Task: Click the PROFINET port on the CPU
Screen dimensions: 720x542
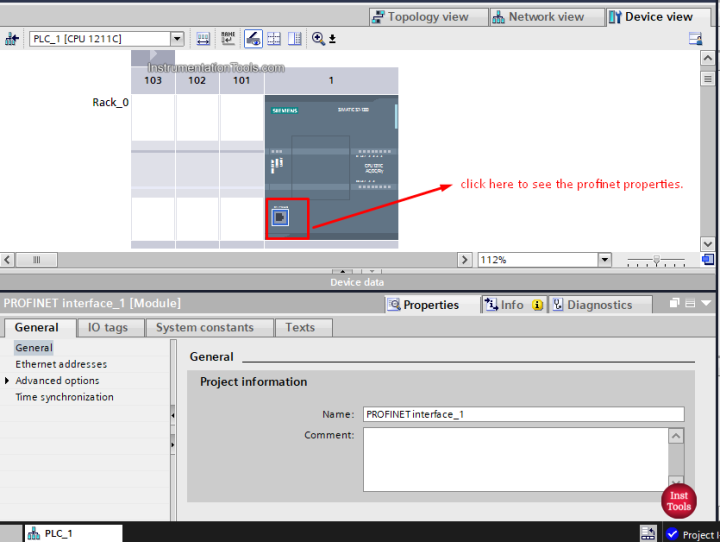Action: pyautogui.click(x=280, y=217)
